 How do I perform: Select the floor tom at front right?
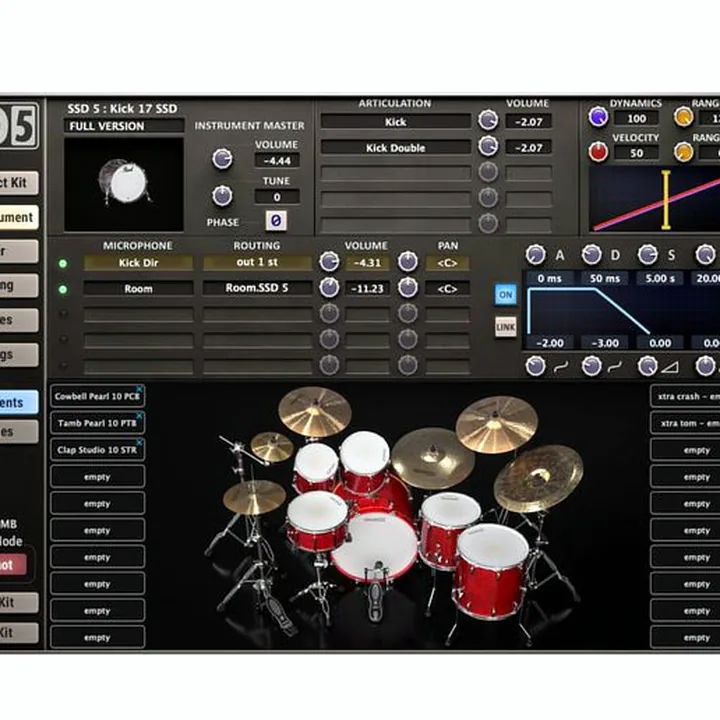click(x=491, y=572)
